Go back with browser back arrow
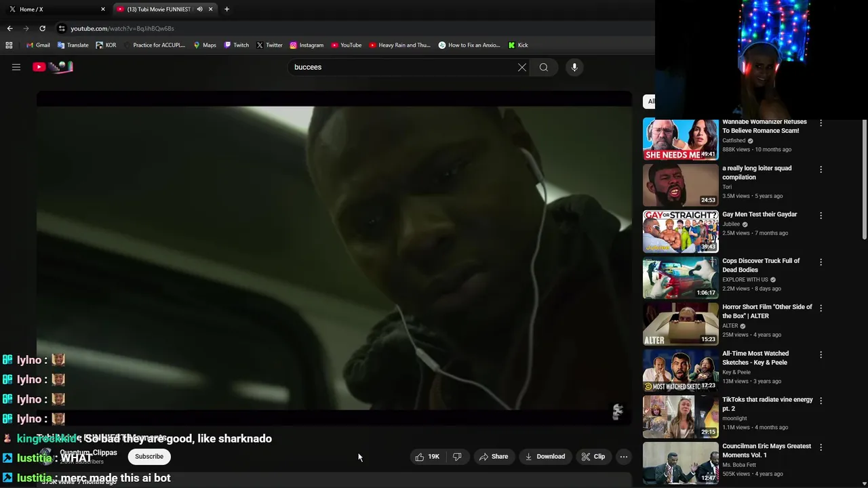Screen dimensions: 868x488 coord(9,28)
